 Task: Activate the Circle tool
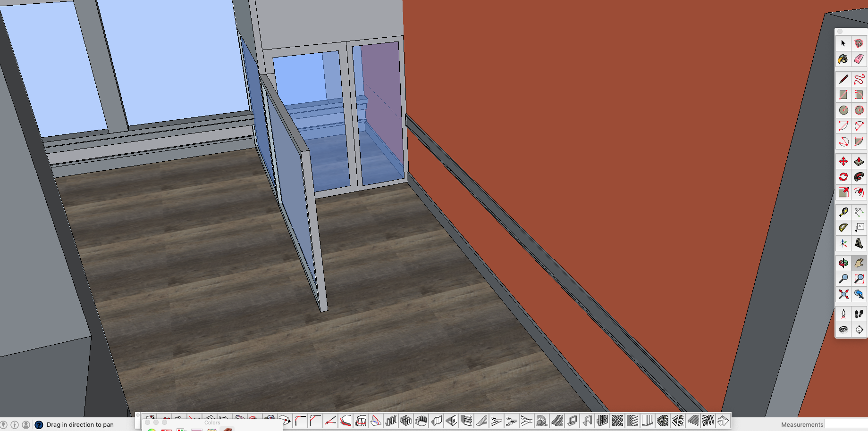[x=843, y=110]
